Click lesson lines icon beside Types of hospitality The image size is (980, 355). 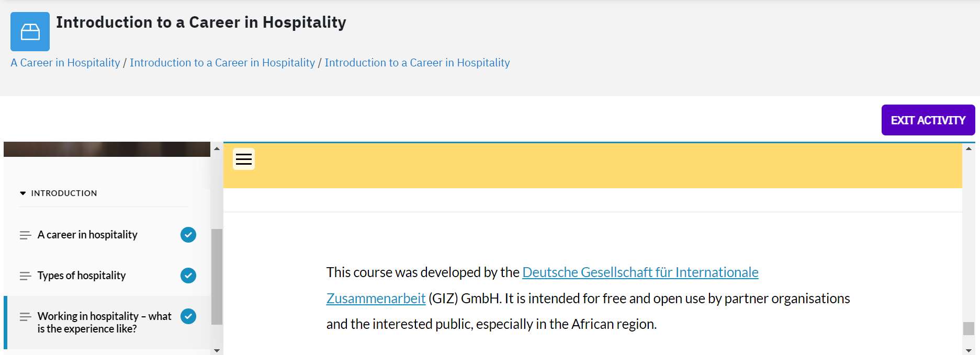25,276
